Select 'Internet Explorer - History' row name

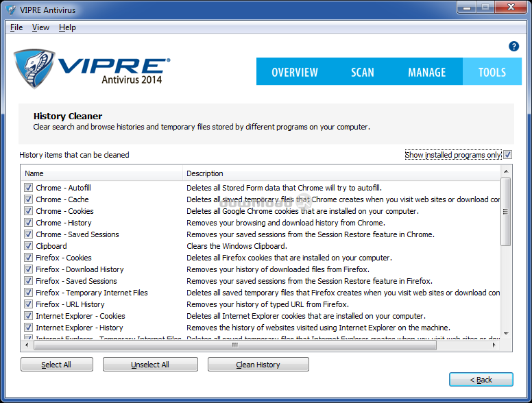[80, 328]
